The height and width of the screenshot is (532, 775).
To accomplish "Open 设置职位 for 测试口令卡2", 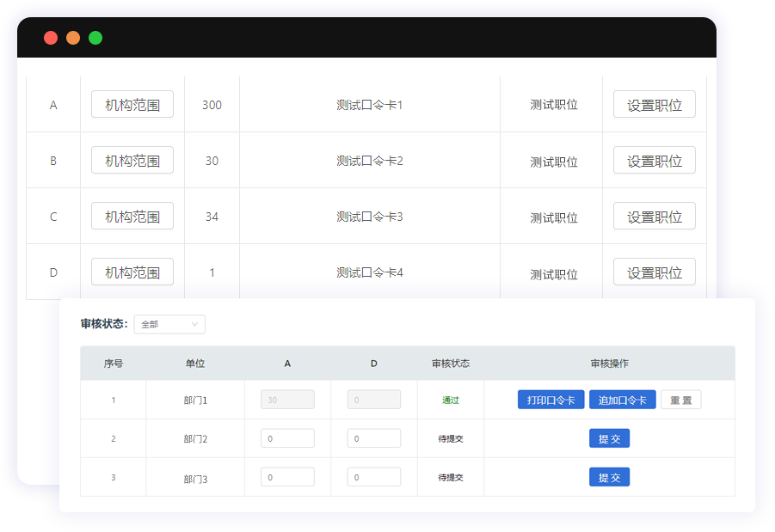I will pos(654,160).
